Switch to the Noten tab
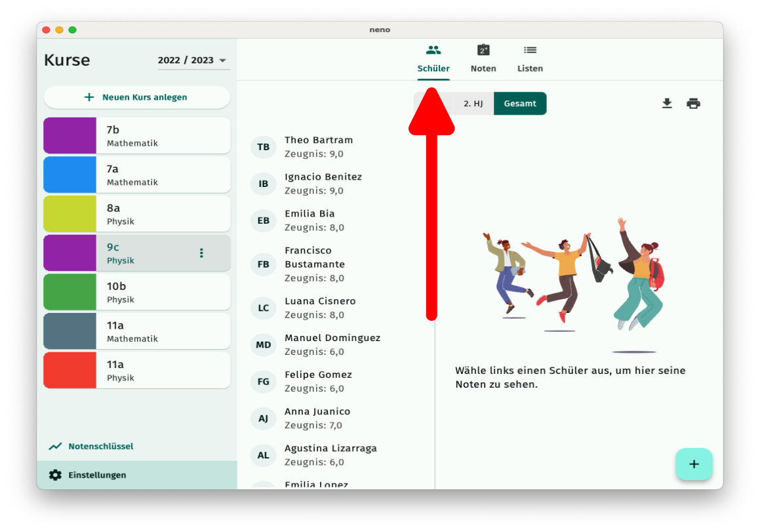This screenshot has width=760, height=532. click(483, 59)
